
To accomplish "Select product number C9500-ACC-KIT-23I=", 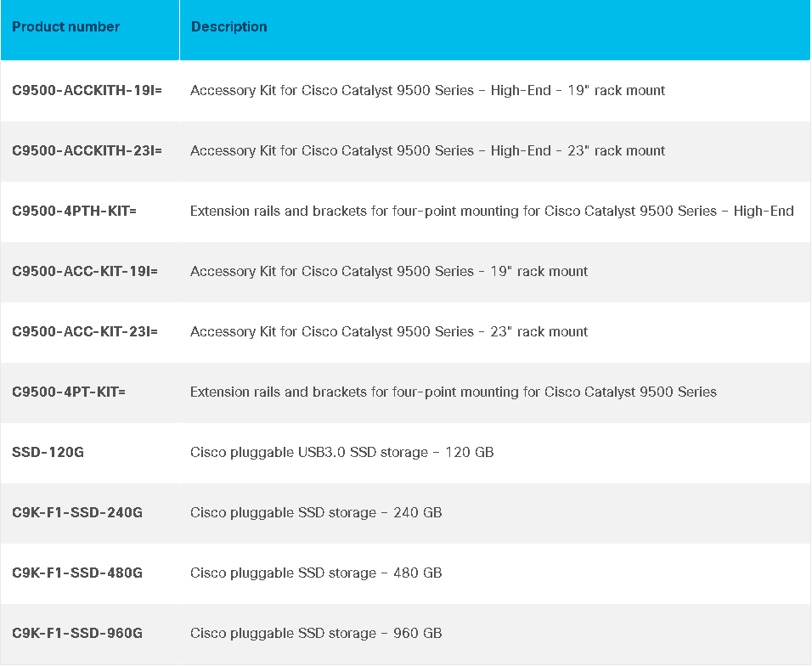I will click(x=85, y=331).
